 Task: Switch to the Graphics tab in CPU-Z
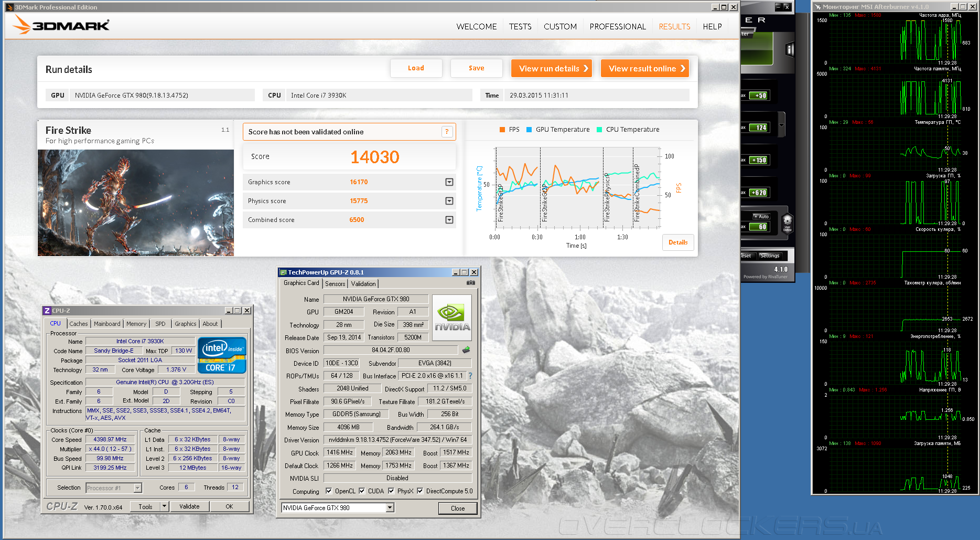(x=186, y=324)
